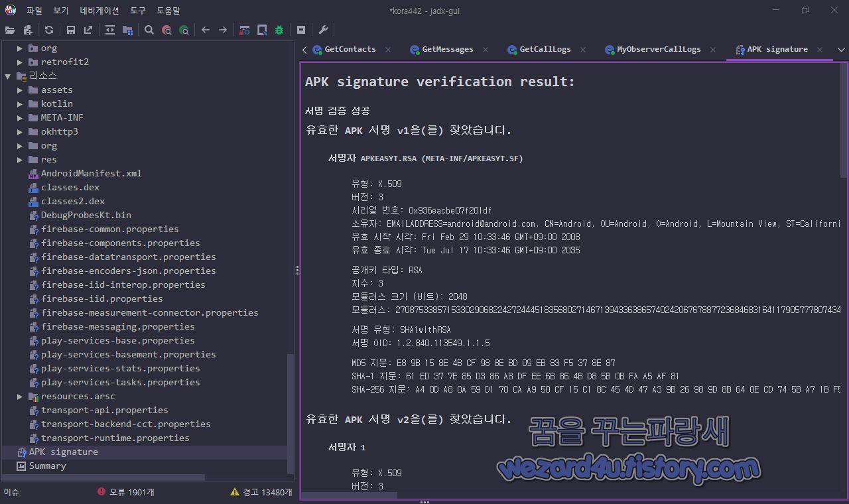Open the debugger with the green bug icon
Viewport: 849px width, 504px height.
(x=279, y=30)
